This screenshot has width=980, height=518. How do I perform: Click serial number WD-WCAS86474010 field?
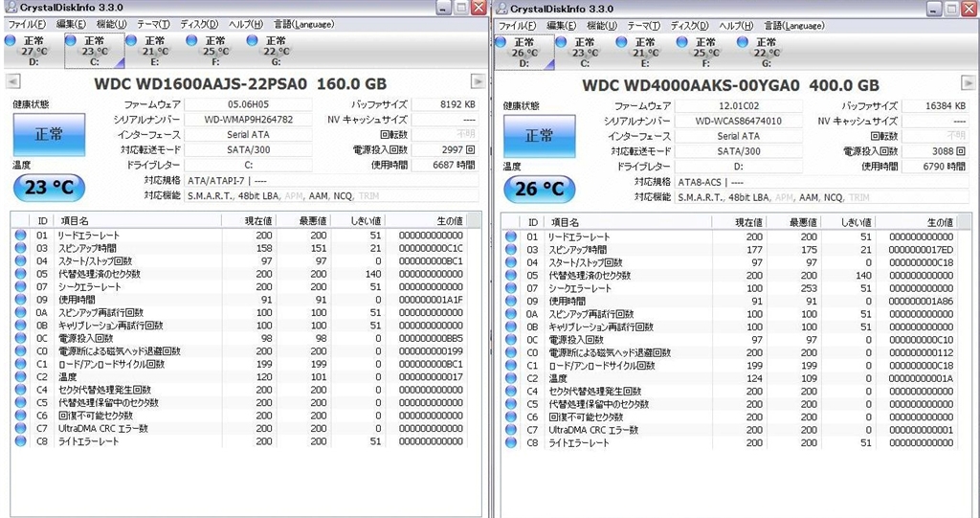(738, 121)
